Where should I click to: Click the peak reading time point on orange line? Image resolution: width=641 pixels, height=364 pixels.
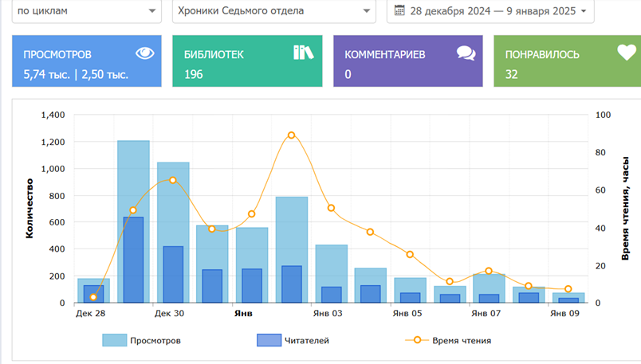[x=292, y=135]
